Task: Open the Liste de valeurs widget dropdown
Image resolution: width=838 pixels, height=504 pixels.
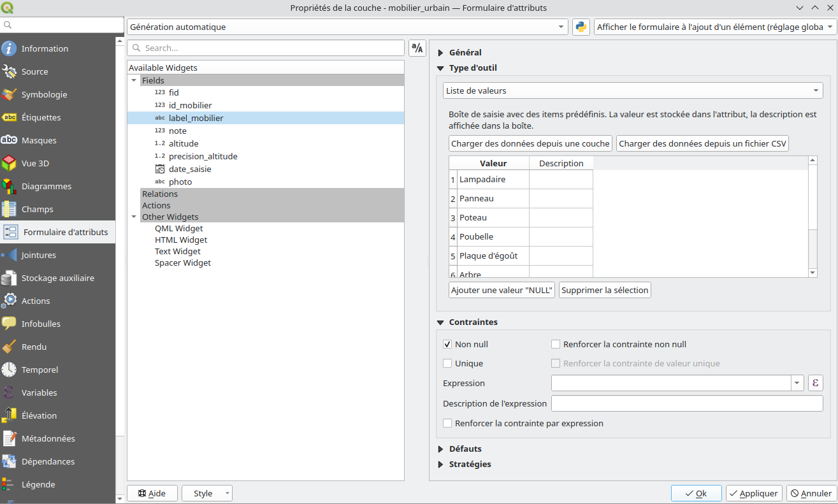Action: click(632, 90)
